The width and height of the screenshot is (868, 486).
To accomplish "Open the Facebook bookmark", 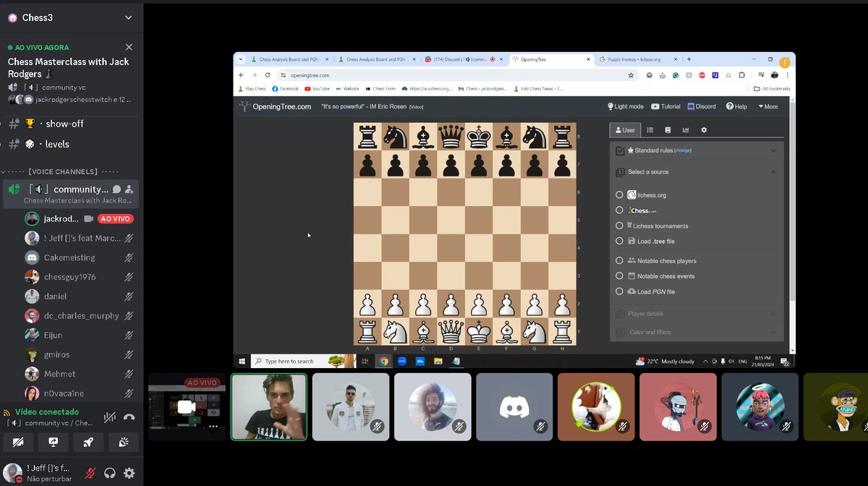I will (x=286, y=89).
